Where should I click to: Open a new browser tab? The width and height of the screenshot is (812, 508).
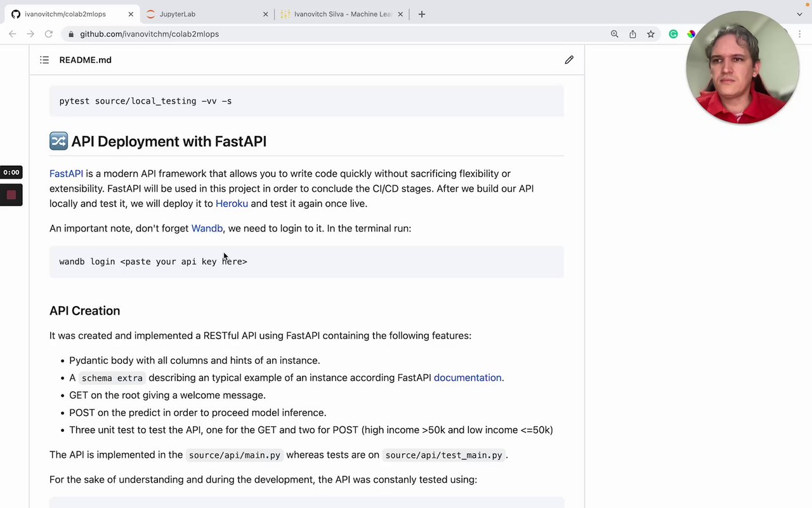[x=422, y=14]
